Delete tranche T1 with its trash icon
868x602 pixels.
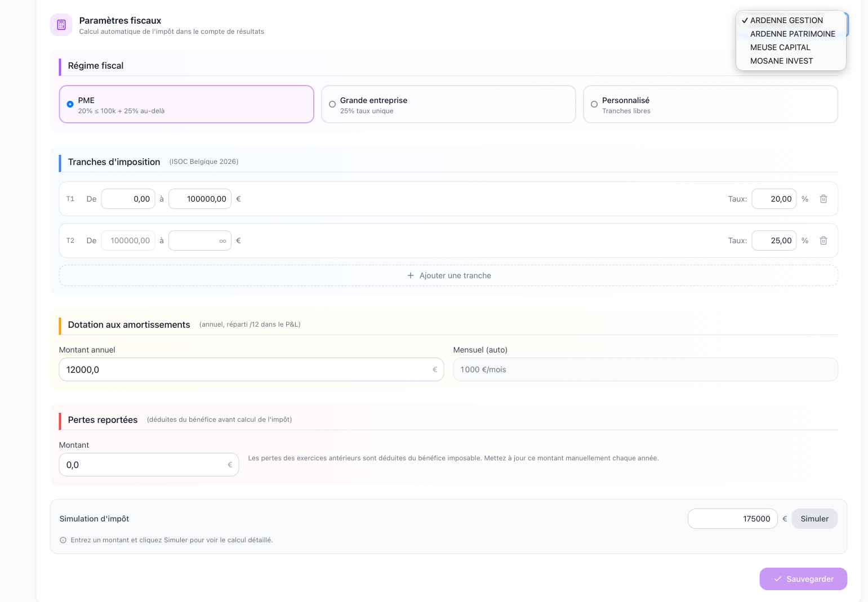point(824,199)
